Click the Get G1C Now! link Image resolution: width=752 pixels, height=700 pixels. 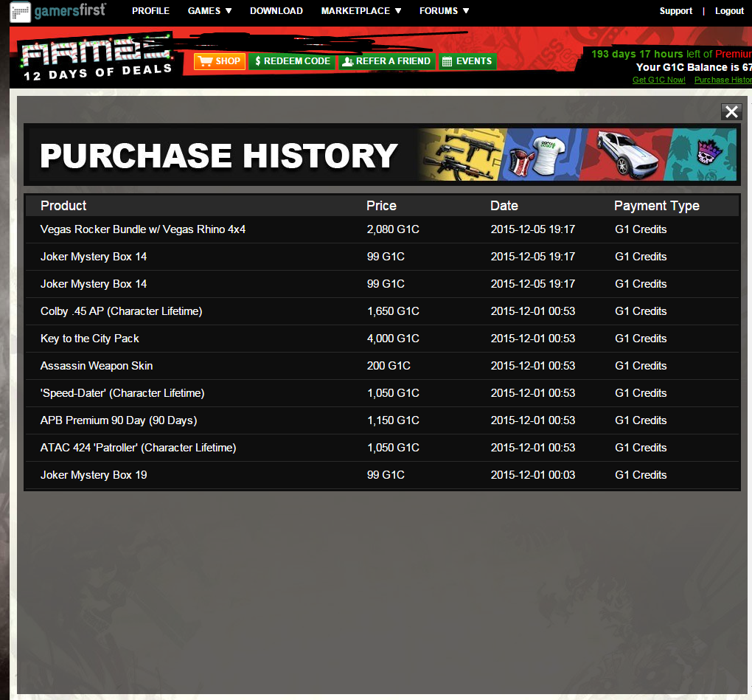point(659,80)
